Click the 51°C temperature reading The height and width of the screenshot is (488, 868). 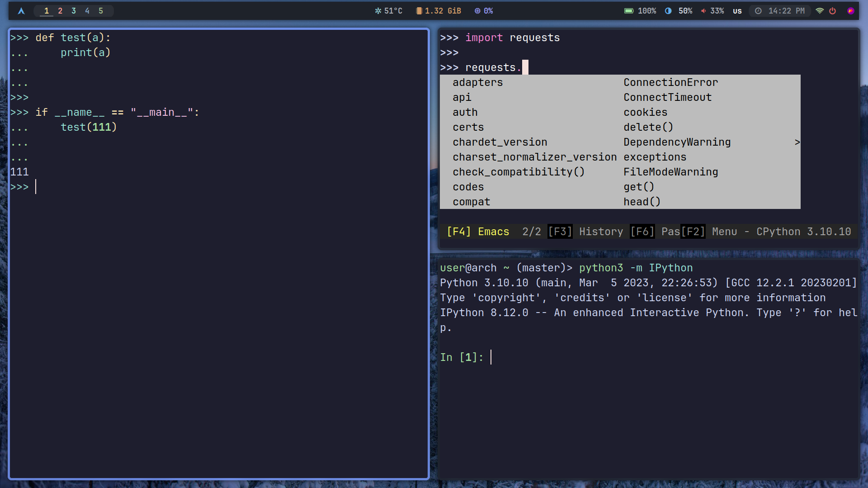coord(393,11)
